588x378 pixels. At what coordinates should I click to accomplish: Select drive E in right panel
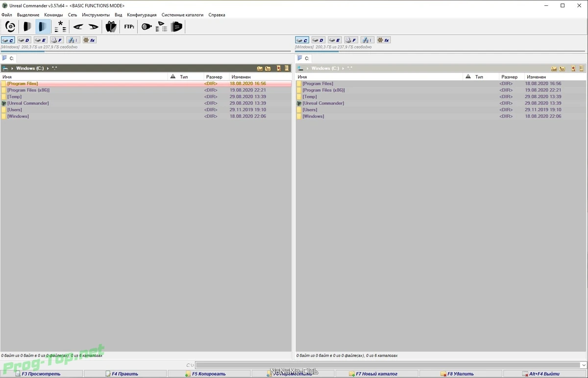(335, 40)
